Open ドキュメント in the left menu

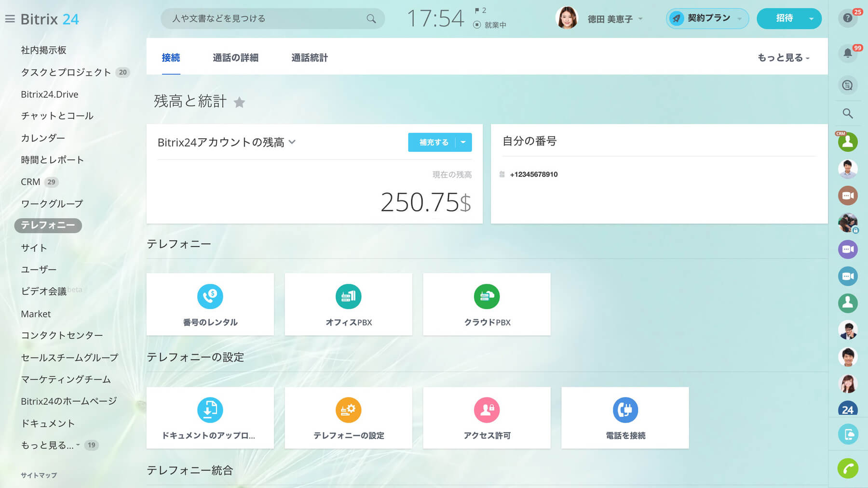(47, 423)
